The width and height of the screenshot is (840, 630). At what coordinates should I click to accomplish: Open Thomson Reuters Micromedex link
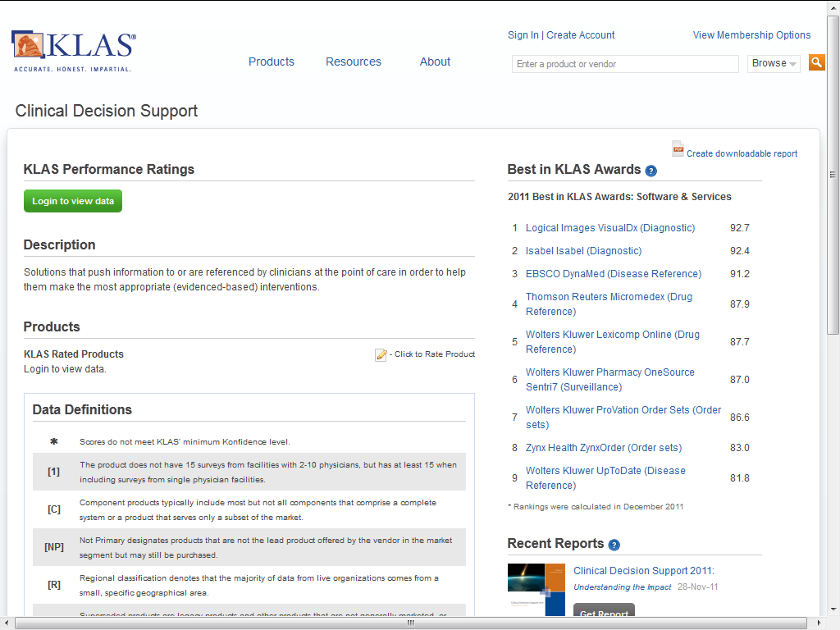pos(609,304)
